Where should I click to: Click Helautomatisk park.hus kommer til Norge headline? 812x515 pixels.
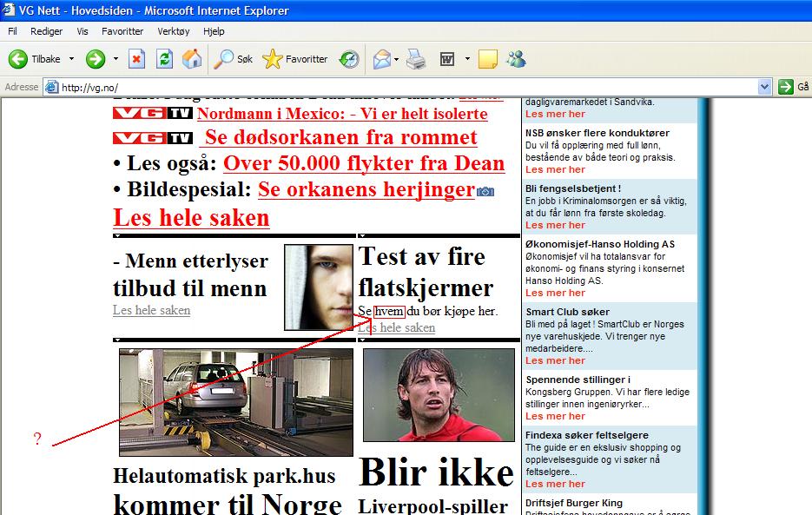pyautogui.click(x=227, y=492)
